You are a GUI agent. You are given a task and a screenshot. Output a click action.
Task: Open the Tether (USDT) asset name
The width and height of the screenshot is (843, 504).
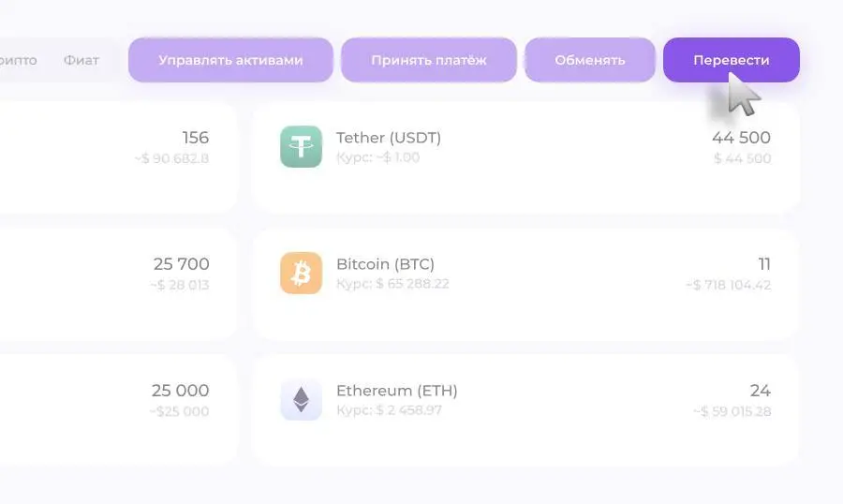[x=389, y=138]
